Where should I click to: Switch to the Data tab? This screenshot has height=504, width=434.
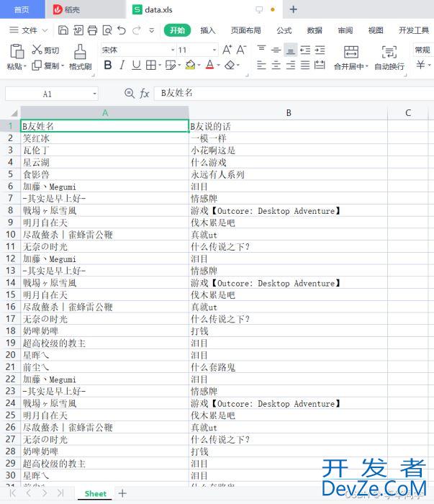[315, 30]
